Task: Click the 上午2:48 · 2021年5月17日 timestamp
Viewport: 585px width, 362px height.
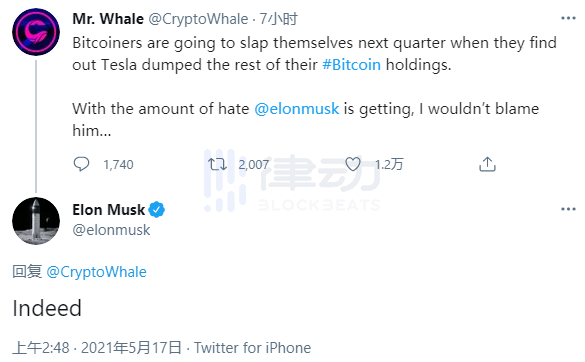Action: (97, 348)
